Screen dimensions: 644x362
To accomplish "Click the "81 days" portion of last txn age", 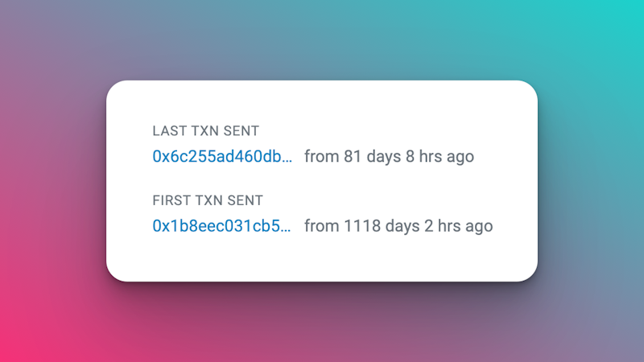I will [x=372, y=156].
